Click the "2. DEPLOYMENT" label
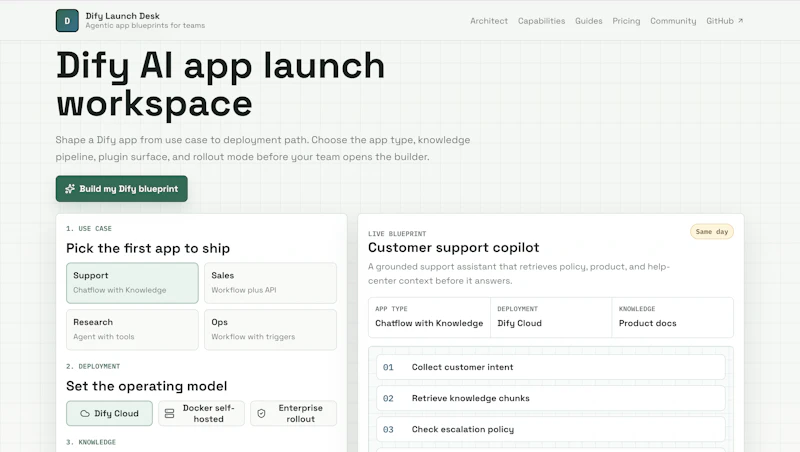Screen dimensions: 800x452 point(93,366)
